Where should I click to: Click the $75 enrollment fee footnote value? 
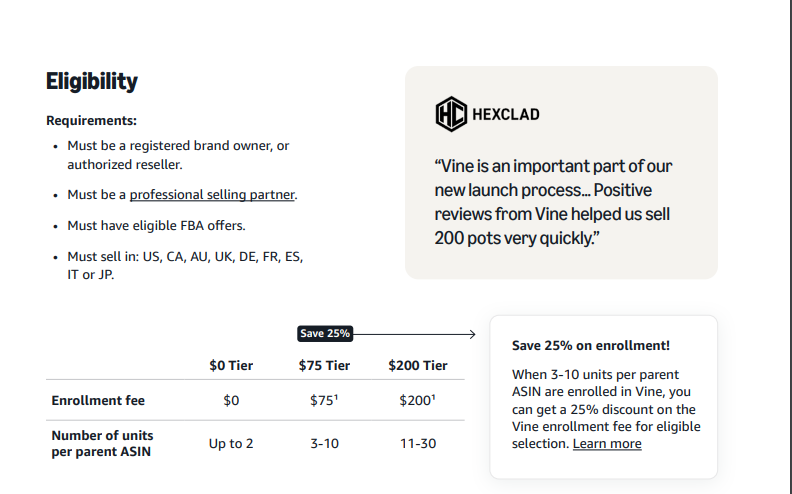click(324, 400)
